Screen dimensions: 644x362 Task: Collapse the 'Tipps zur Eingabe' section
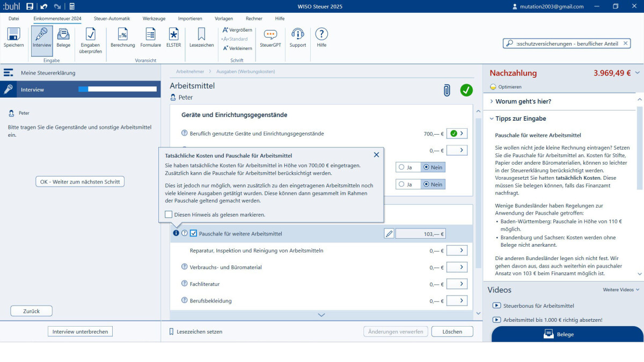pos(521,119)
